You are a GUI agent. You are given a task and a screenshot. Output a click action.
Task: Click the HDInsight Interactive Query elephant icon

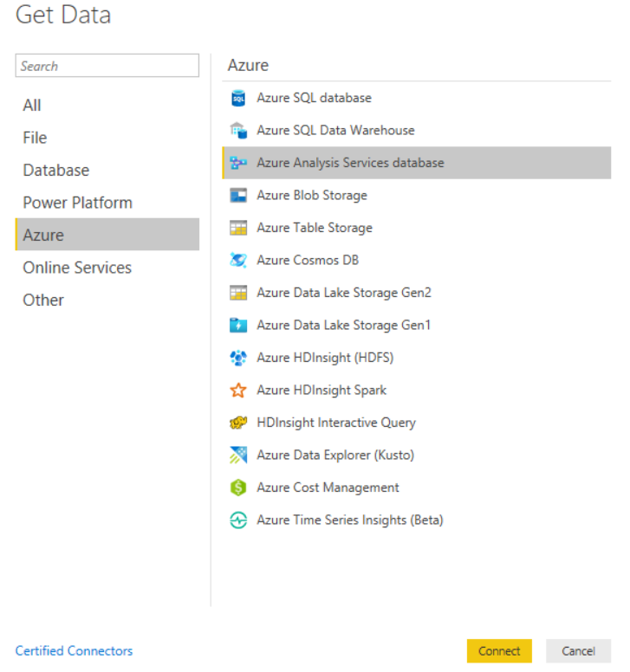coord(238,423)
